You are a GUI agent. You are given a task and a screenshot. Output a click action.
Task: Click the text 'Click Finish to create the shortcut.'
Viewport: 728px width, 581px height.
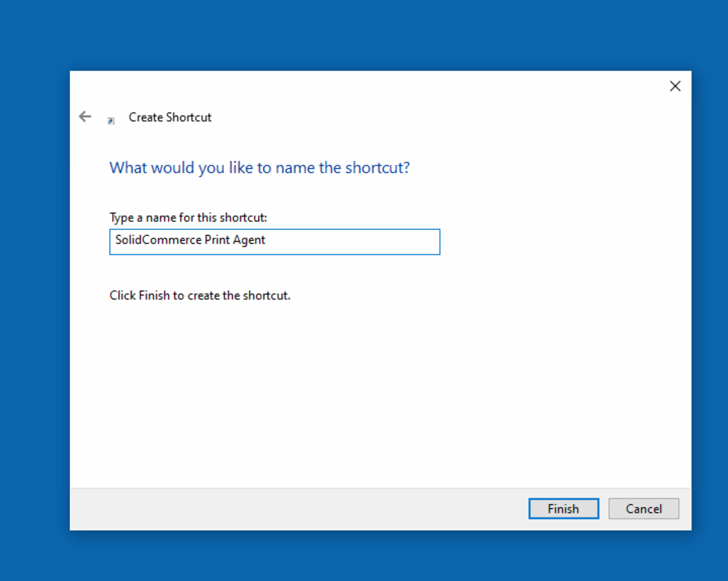pyautogui.click(x=200, y=296)
